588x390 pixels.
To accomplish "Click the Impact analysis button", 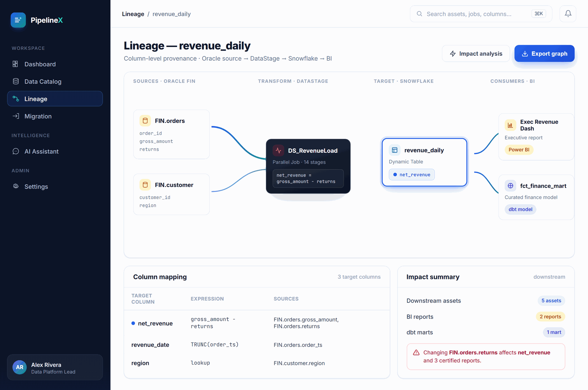I will [476, 54].
